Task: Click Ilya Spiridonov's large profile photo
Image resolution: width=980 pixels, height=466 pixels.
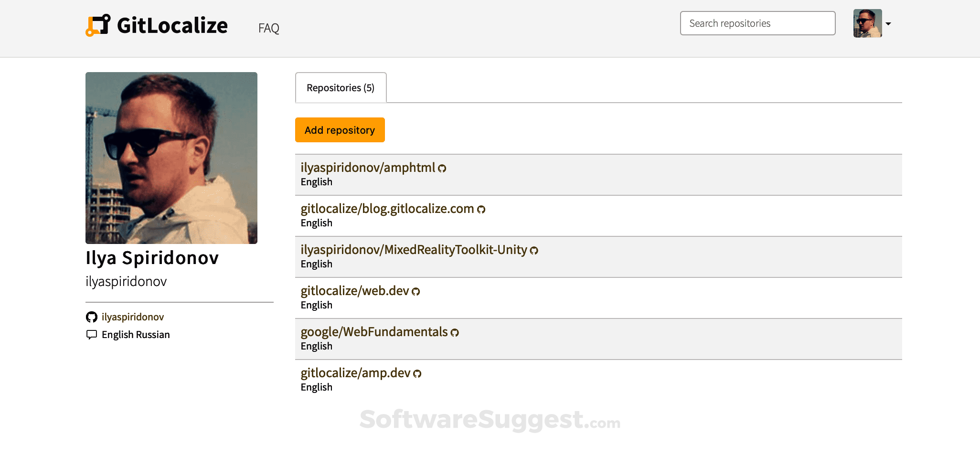Action: click(x=171, y=158)
